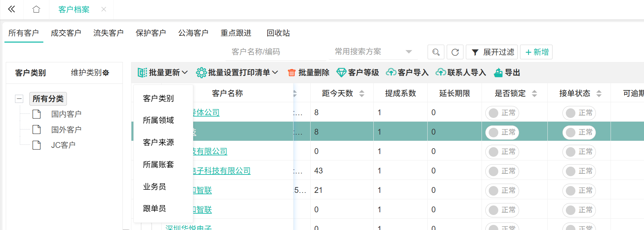Click 联系人导入 cloud upload icon
The width and height of the screenshot is (644, 230).
pos(441,73)
